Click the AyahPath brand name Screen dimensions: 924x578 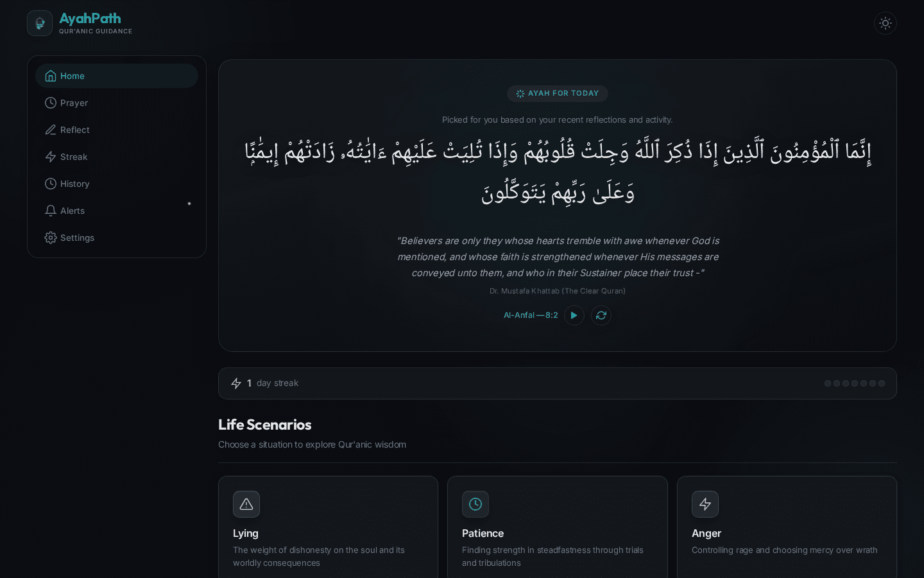click(x=90, y=19)
